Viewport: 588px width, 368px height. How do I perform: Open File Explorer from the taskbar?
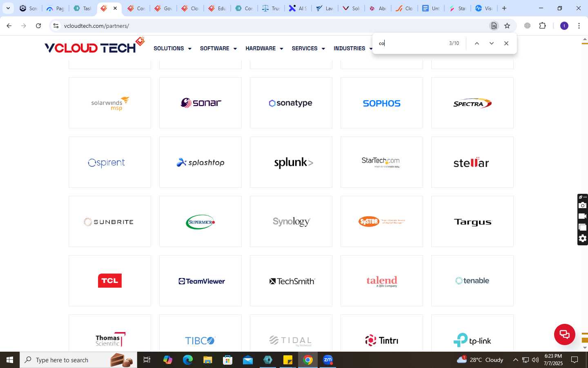pos(208,360)
